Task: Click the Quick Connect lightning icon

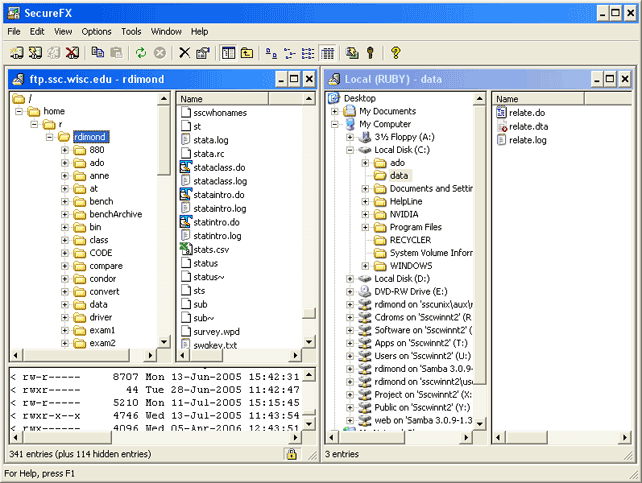Action: click(x=35, y=53)
